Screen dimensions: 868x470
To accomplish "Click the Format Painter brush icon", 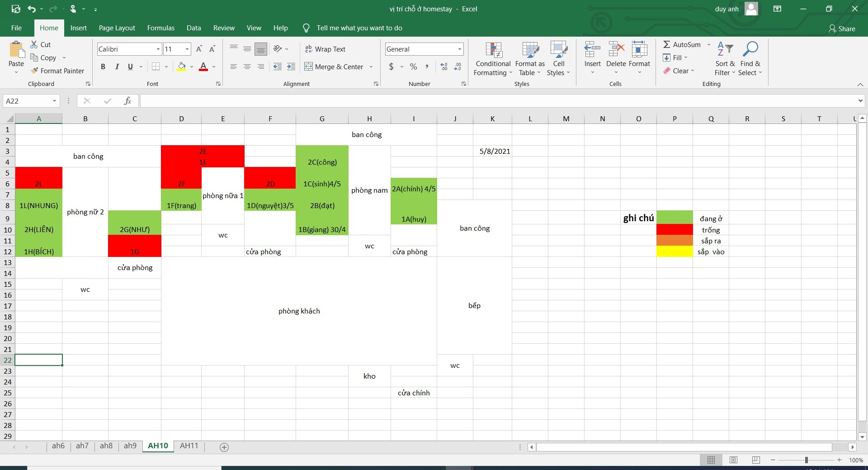I will [x=34, y=71].
